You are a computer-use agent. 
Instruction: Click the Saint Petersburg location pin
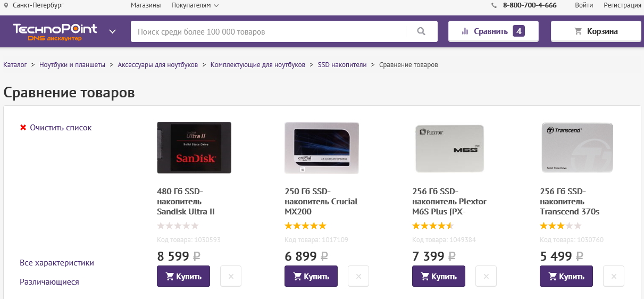[6, 5]
